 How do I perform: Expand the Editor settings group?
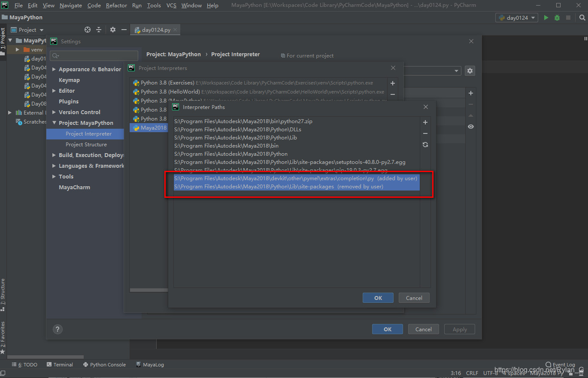click(54, 91)
